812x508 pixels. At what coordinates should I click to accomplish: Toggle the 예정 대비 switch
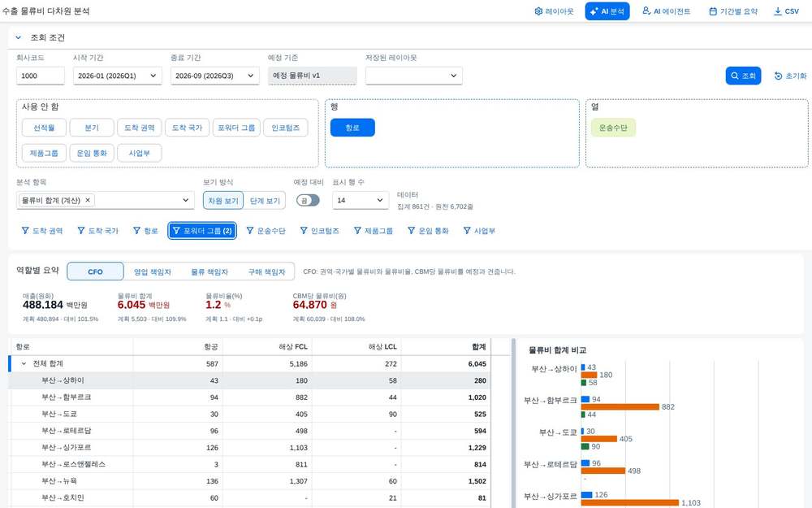[308, 200]
